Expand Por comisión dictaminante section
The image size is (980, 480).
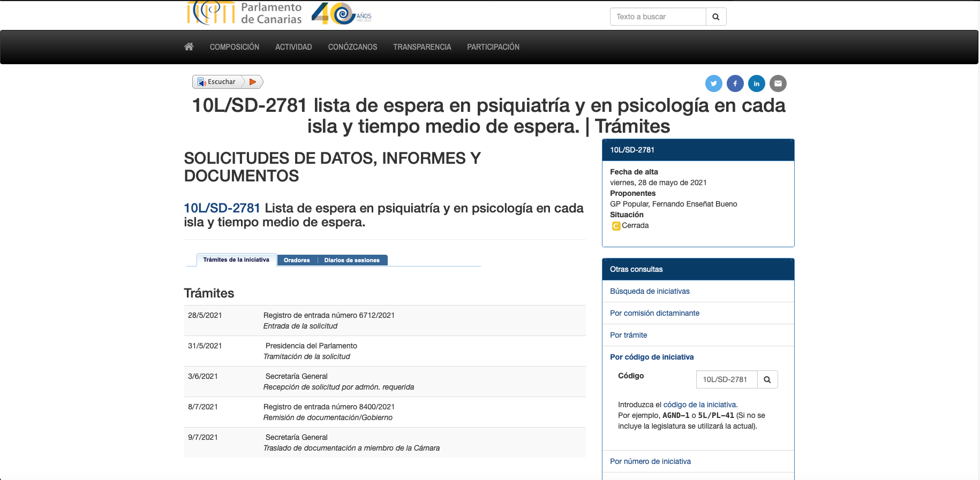coord(654,313)
